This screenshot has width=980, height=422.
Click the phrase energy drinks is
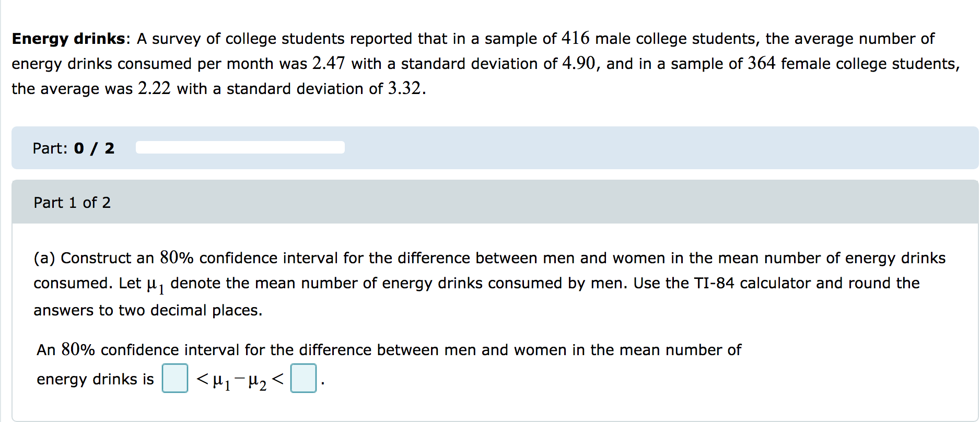point(96,380)
